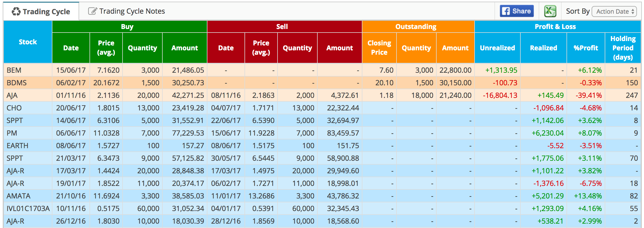The height and width of the screenshot is (228, 644).
Task: Click BEM closing price 7.60
Action: tap(386, 70)
